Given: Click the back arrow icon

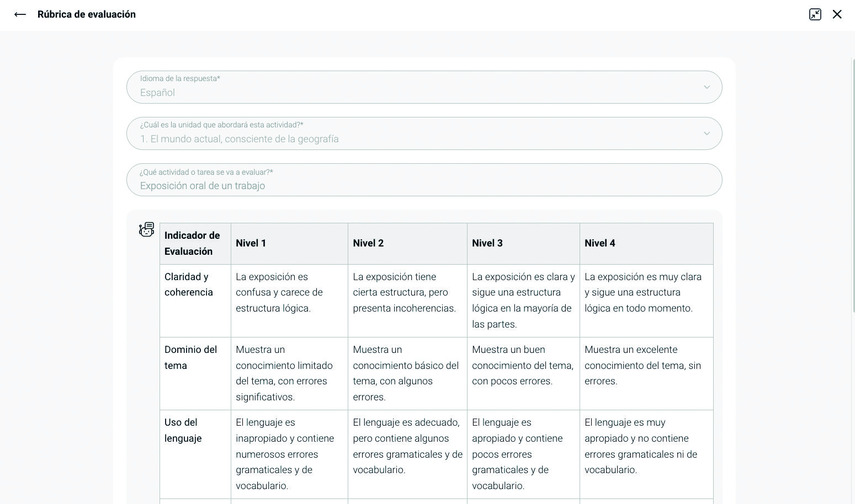Looking at the screenshot, I should pyautogui.click(x=20, y=14).
